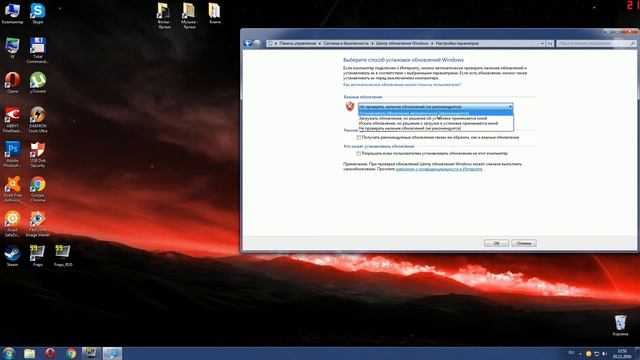Switch to Fraps taskbar button
This screenshot has height=360, width=640.
pos(91,353)
